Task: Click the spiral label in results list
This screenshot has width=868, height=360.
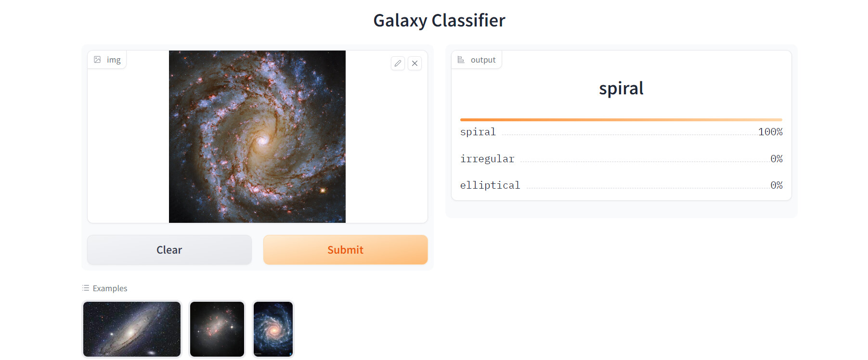Action: [x=478, y=132]
